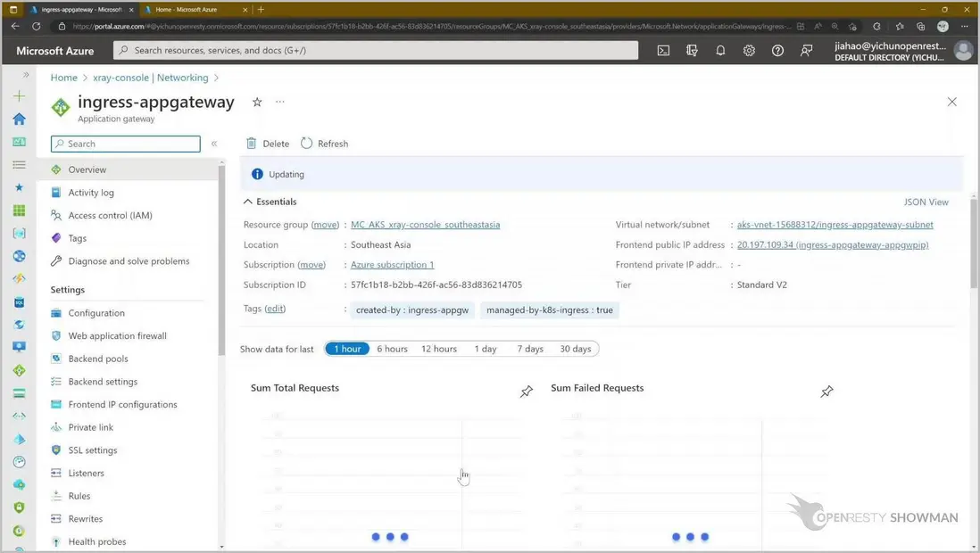Select the 30 days time range
Screen dimensions: 980x553
575,349
